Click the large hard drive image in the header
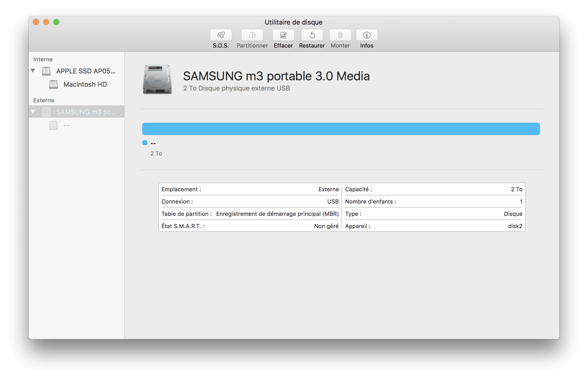588x380 pixels. [157, 79]
